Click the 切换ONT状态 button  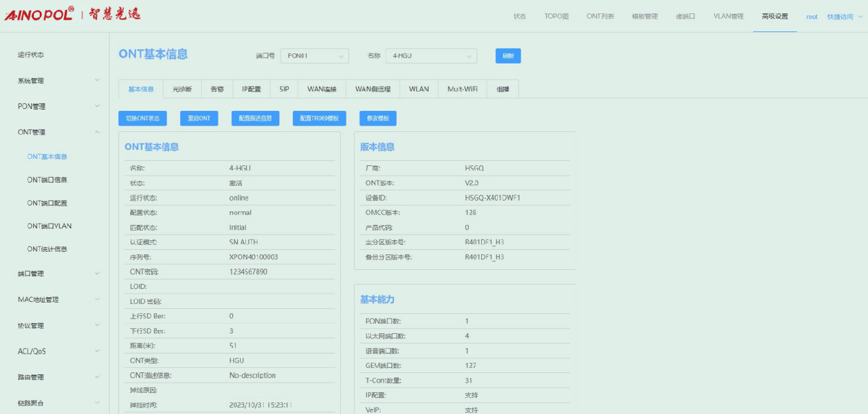[142, 119]
